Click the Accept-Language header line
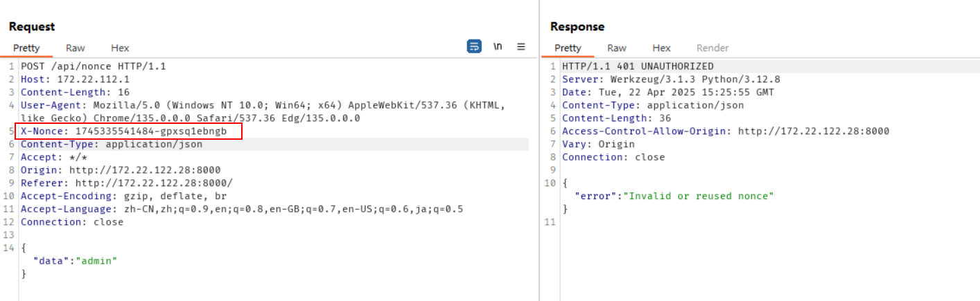Viewport: 980px width, 301px height. pos(242,209)
